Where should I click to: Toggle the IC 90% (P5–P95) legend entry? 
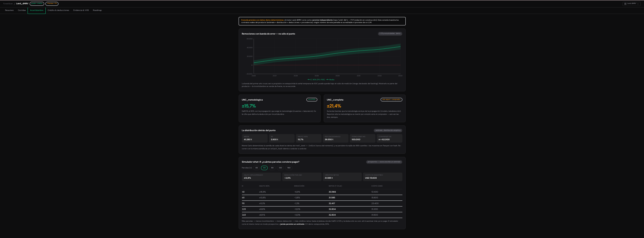click(x=316, y=80)
